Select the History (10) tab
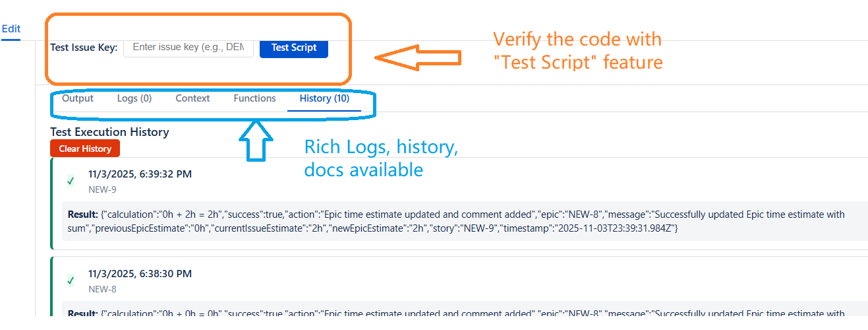Image resolution: width=868 pixels, height=330 pixels. click(324, 98)
